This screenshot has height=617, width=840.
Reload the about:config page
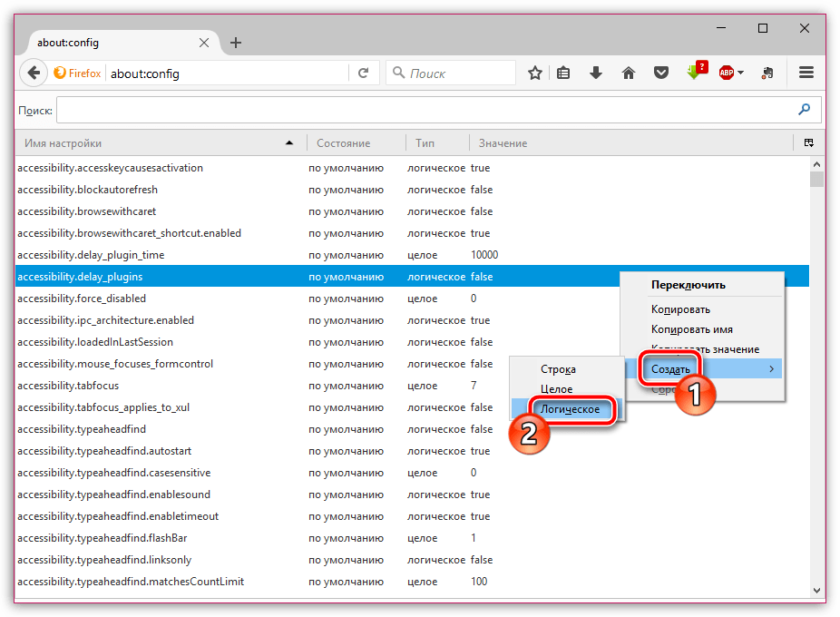tap(364, 73)
